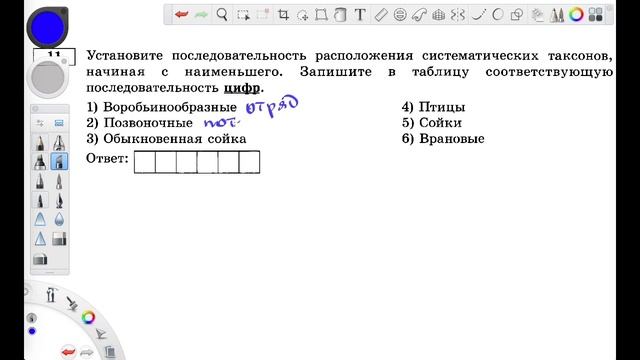Open the lagoon File menu
640x360 pixels.
[110, 352]
